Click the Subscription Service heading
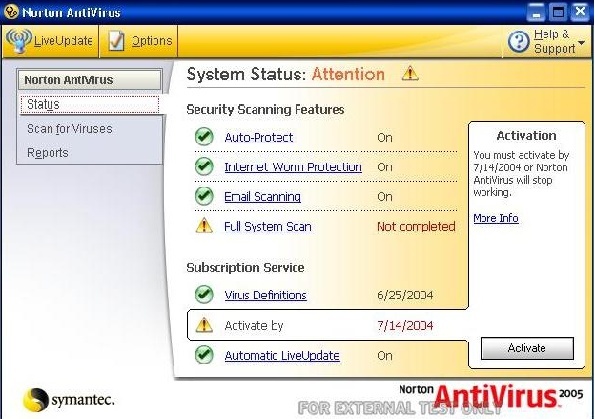The width and height of the screenshot is (595, 419). click(x=245, y=268)
